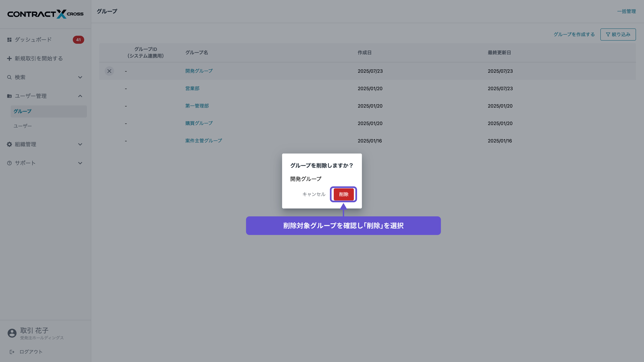The image size is (644, 362).
Task: Click the 組織管理 gear icon
Action: [9, 144]
